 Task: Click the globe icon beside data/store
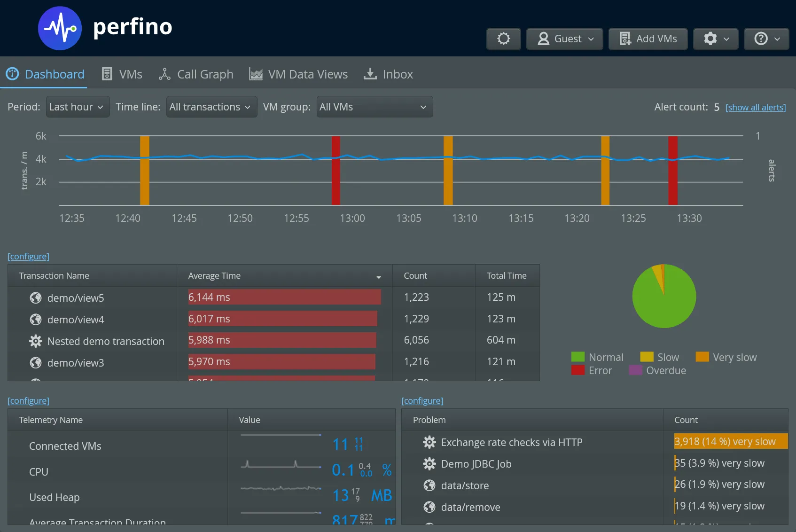tap(429, 485)
